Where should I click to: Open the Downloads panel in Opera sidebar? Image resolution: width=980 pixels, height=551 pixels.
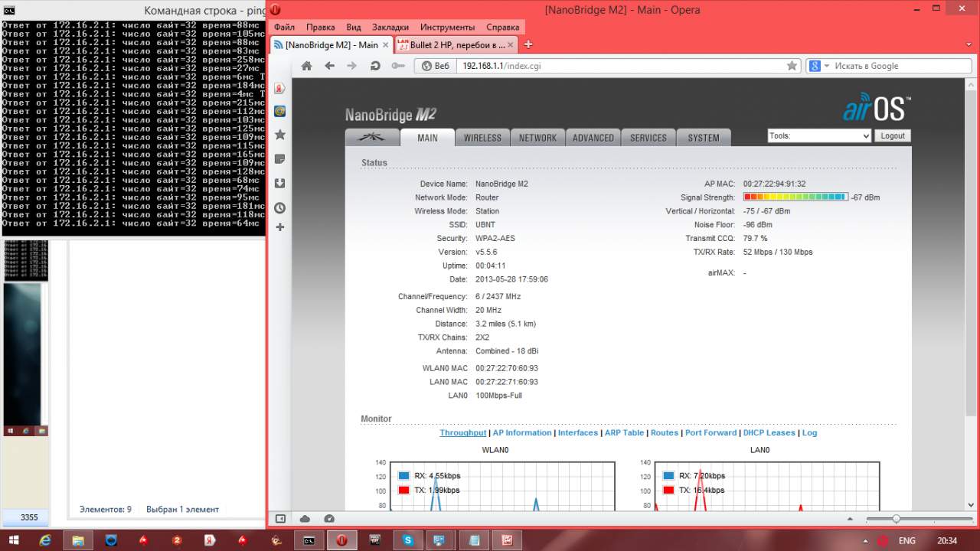280,183
